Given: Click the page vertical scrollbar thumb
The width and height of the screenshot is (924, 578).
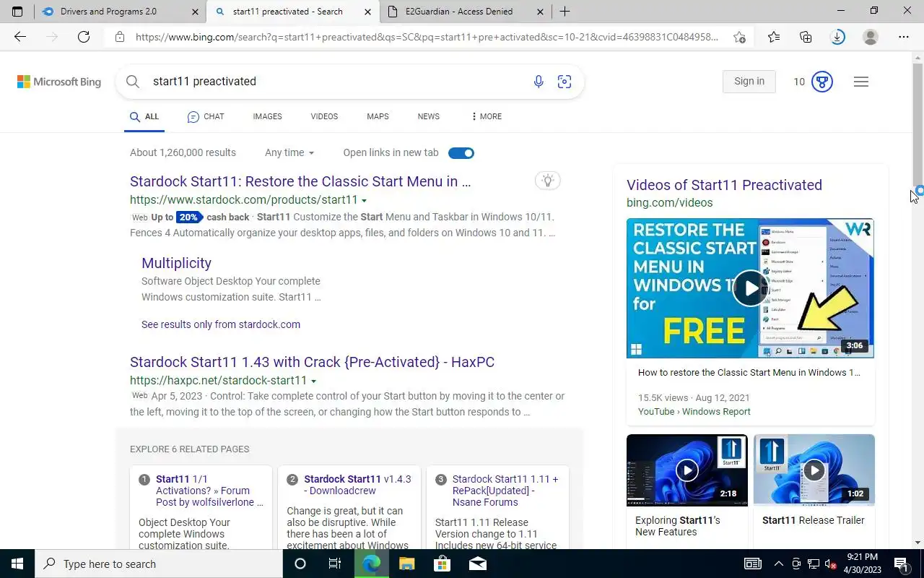Looking at the screenshot, I should pos(918,124).
